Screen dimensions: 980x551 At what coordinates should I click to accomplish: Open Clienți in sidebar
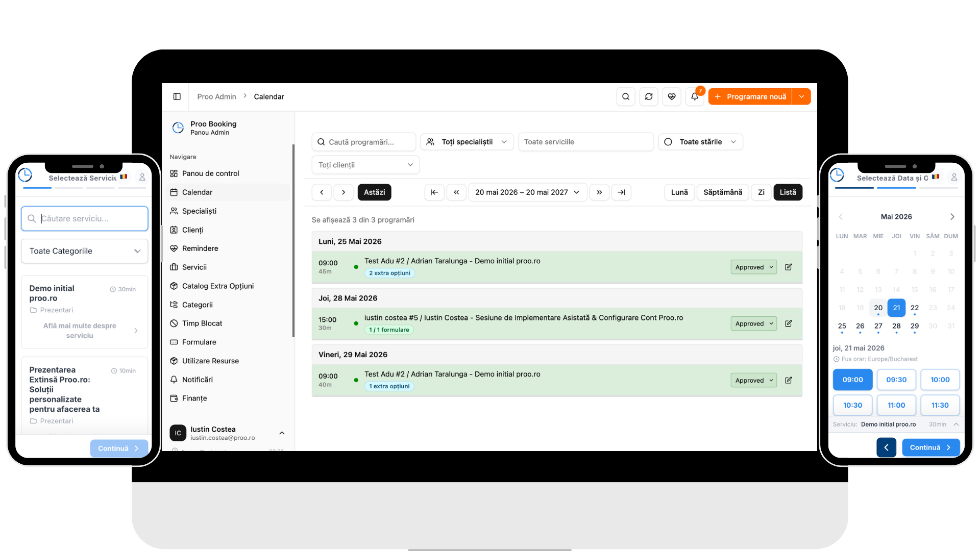(193, 230)
